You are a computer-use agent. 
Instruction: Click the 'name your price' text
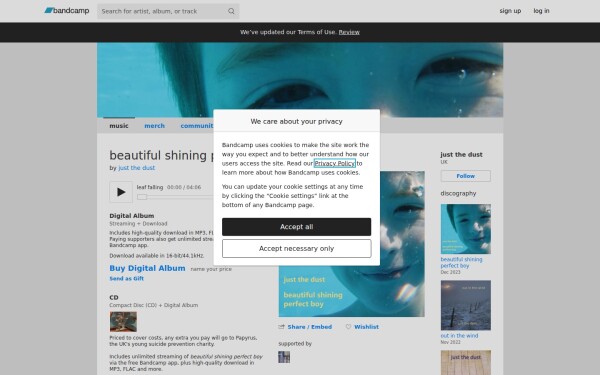coord(211,269)
